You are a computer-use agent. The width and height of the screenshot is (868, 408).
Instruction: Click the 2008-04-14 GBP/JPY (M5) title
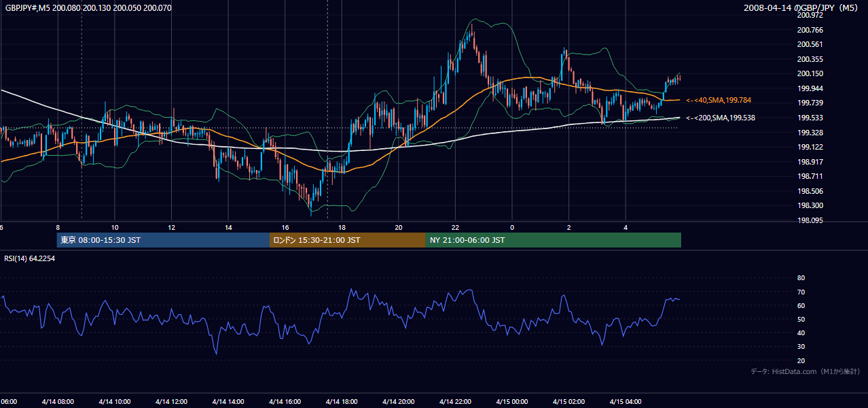[x=801, y=8]
